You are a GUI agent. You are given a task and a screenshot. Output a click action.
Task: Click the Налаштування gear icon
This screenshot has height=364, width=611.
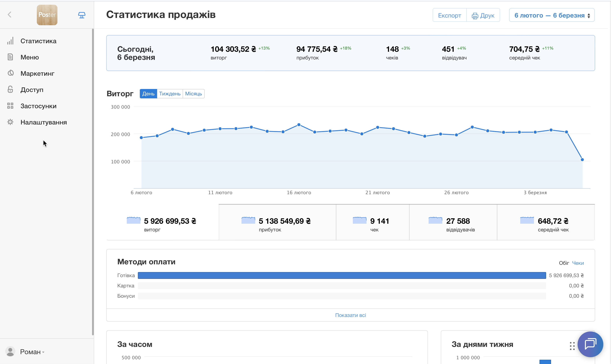click(10, 122)
